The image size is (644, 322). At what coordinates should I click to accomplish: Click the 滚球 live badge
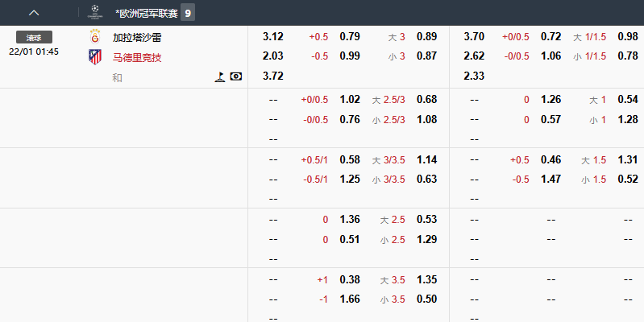[34, 37]
